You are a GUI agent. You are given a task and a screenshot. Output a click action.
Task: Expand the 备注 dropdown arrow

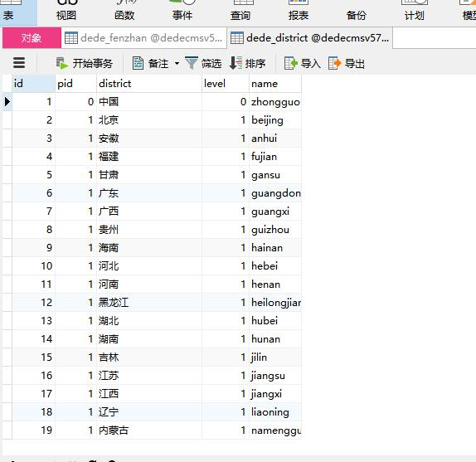tap(177, 63)
